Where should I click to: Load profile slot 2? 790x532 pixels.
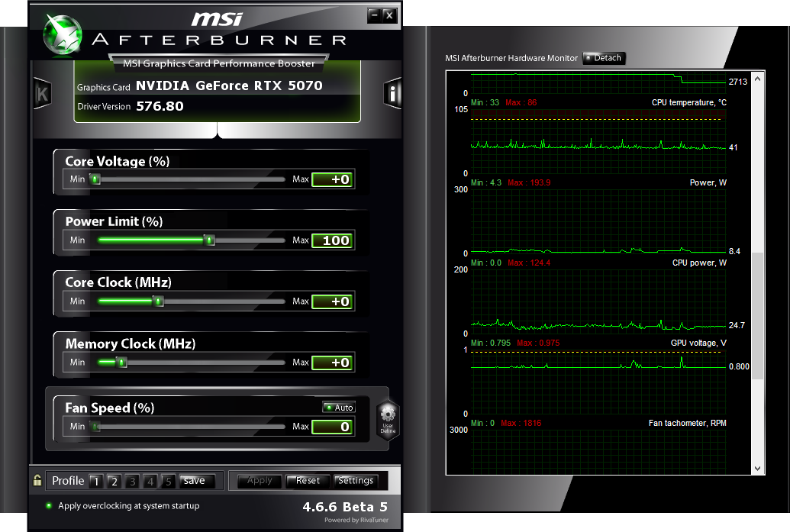[114, 481]
